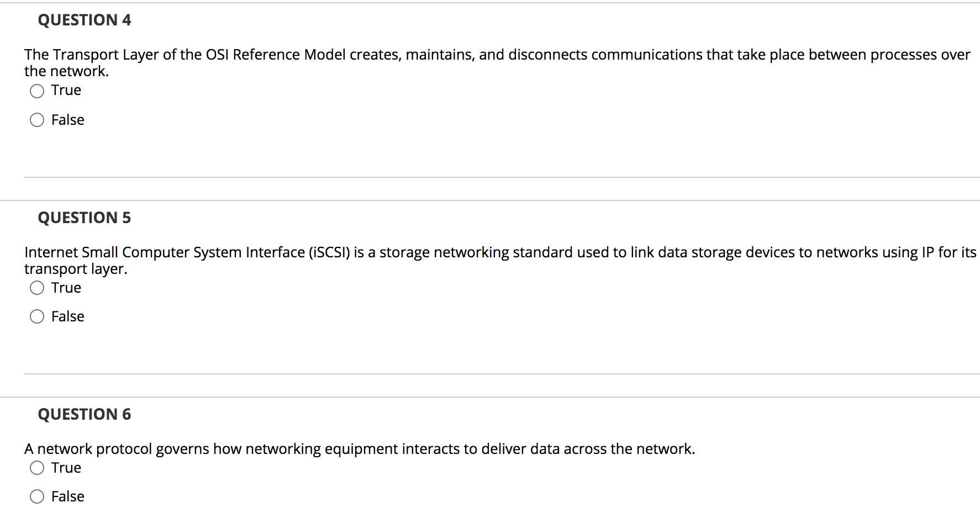Select False radio button for Question 4

point(37,120)
